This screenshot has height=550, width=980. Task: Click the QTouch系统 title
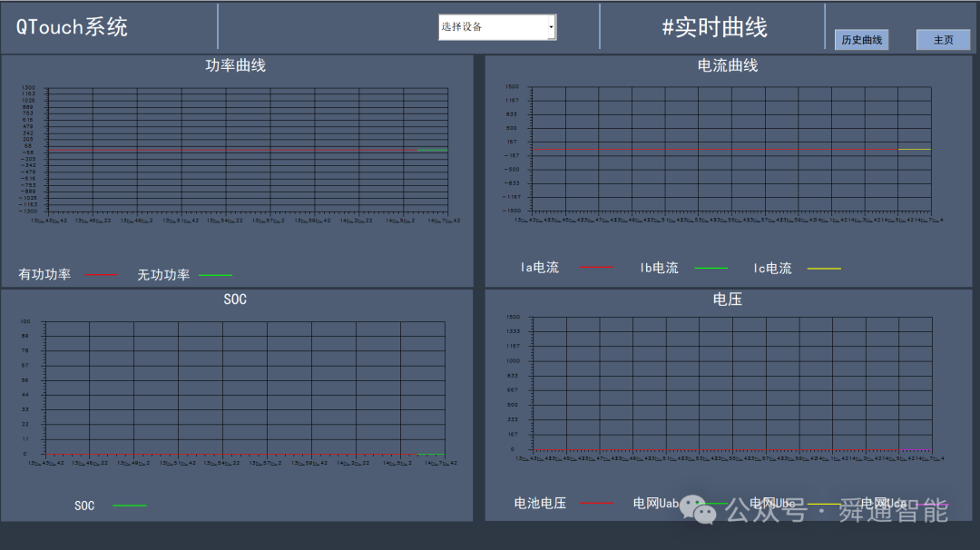[72, 27]
